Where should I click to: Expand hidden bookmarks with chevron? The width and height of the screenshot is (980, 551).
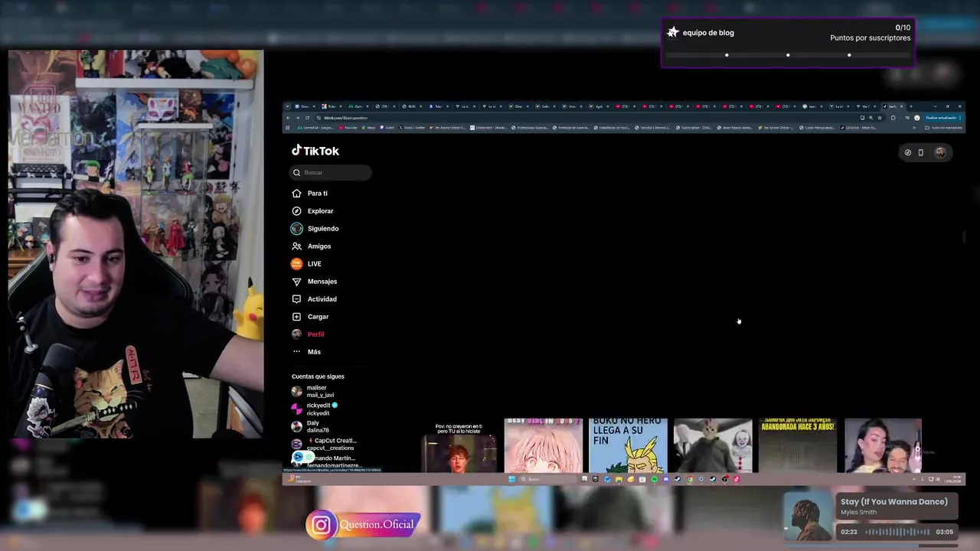pos(914,128)
